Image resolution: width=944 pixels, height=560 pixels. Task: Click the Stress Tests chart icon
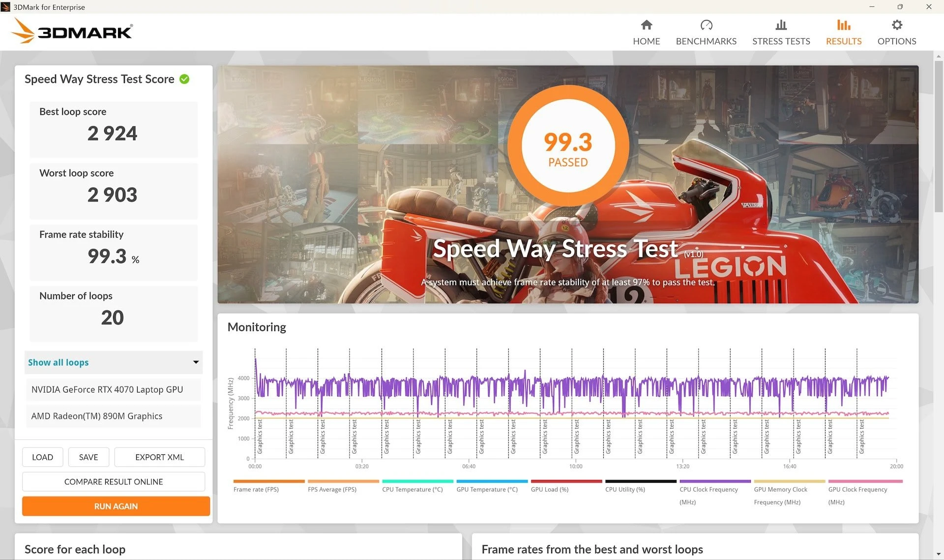(x=781, y=25)
